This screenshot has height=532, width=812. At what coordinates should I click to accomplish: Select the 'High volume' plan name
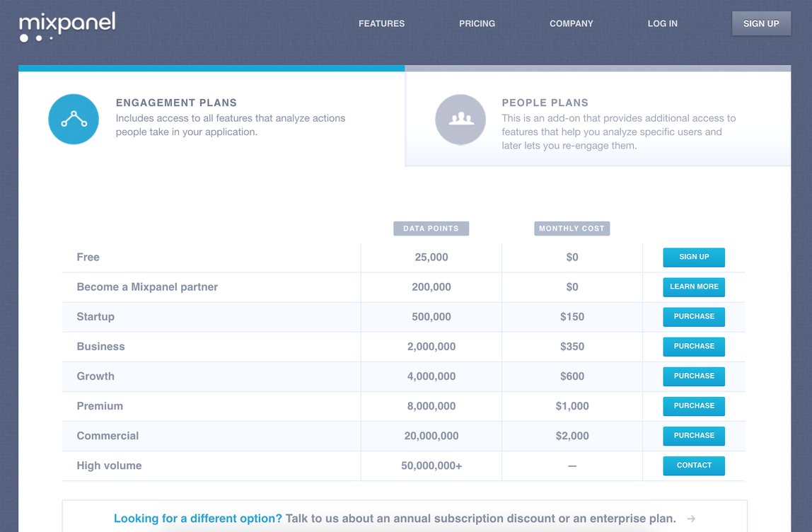[109, 466]
